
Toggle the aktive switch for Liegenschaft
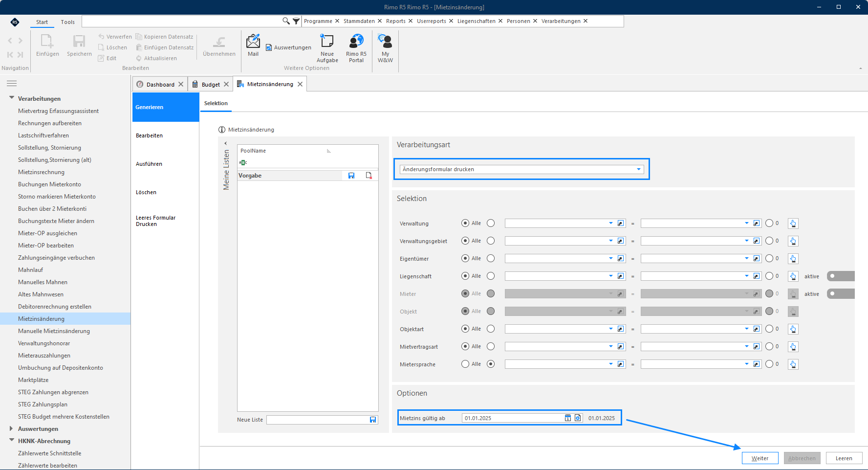point(841,276)
